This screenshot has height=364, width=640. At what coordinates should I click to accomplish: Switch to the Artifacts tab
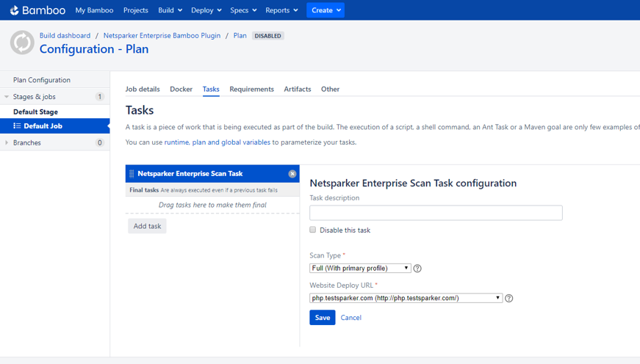point(298,90)
